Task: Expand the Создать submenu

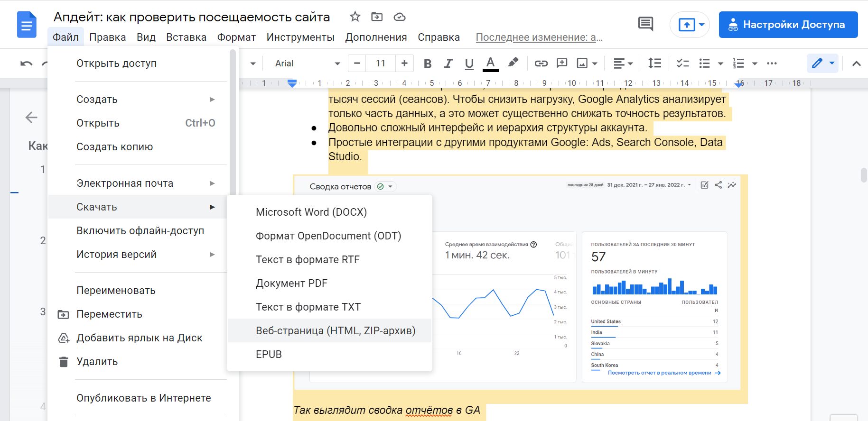Action: (x=138, y=99)
